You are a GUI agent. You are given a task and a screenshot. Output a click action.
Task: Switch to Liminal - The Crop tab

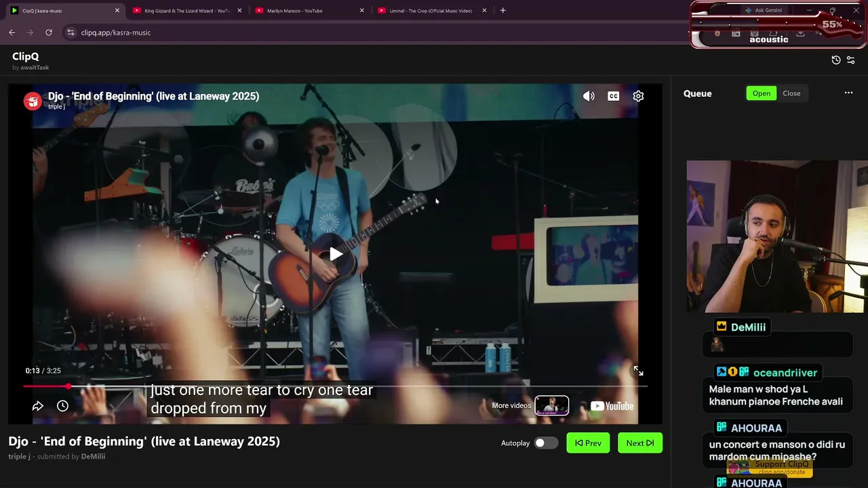(433, 11)
